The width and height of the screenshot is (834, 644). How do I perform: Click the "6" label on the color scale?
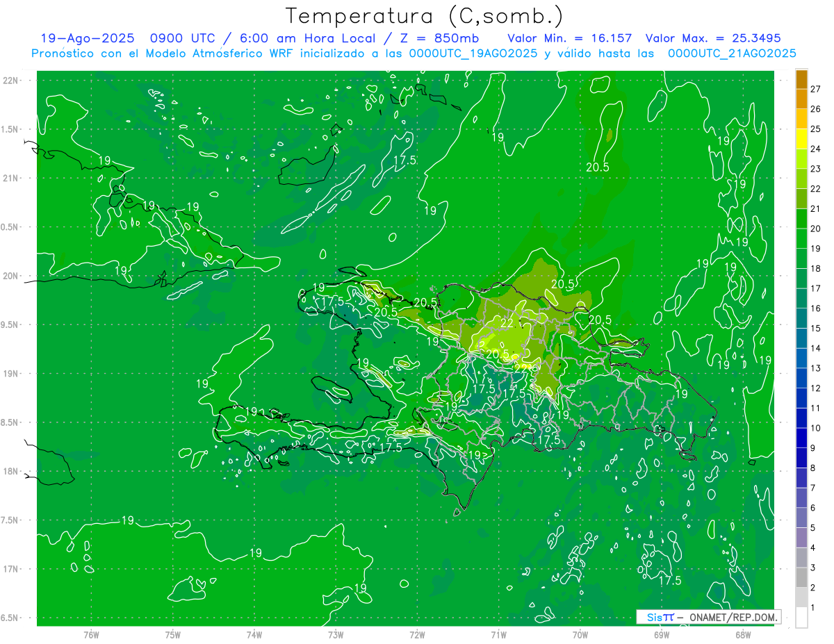tap(812, 508)
